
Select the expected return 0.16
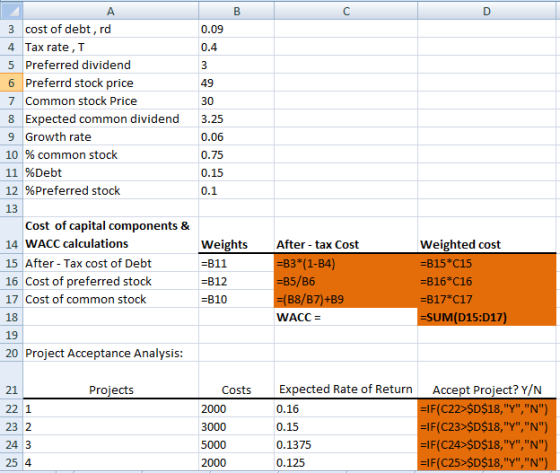346,408
